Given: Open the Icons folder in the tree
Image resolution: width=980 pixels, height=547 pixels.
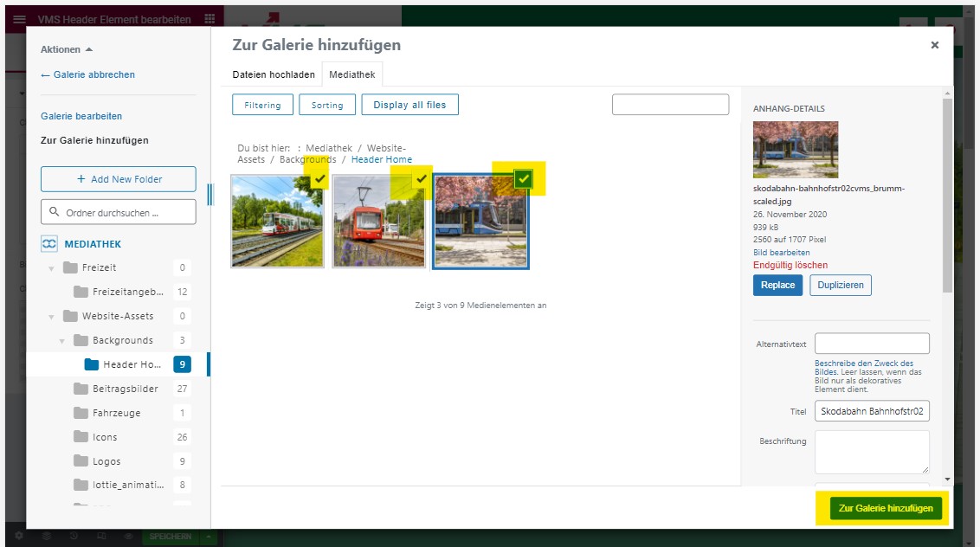Looking at the screenshot, I should coord(105,437).
